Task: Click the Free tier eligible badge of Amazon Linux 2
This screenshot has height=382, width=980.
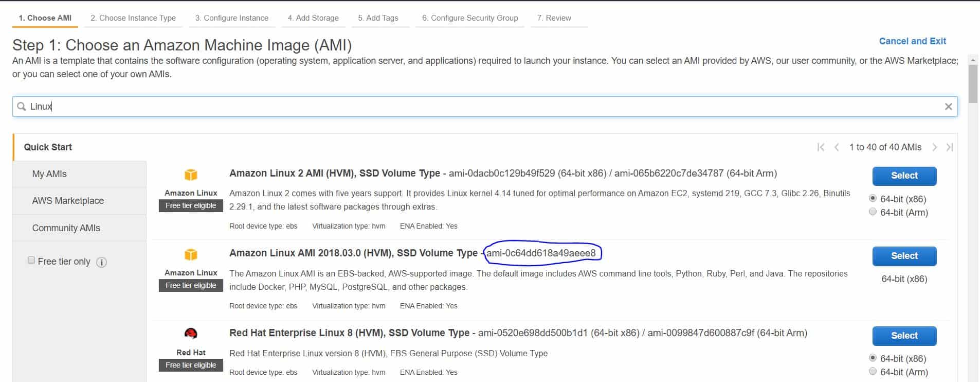Action: tap(191, 205)
